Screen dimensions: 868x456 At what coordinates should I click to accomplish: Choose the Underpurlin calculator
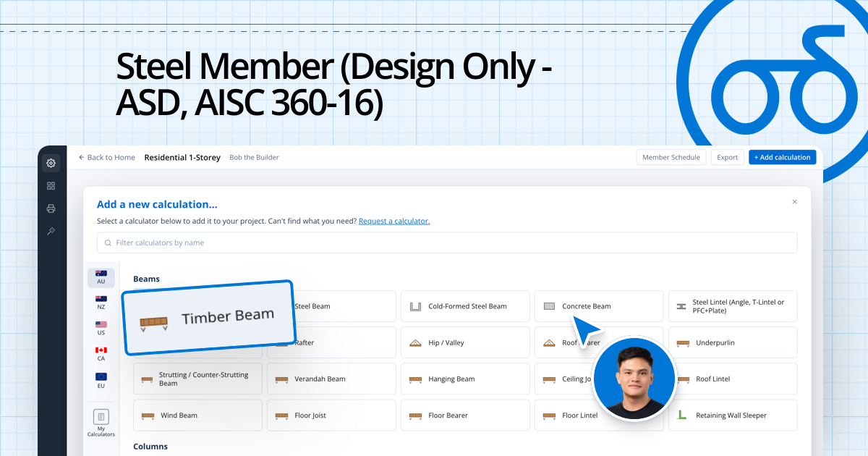733,342
